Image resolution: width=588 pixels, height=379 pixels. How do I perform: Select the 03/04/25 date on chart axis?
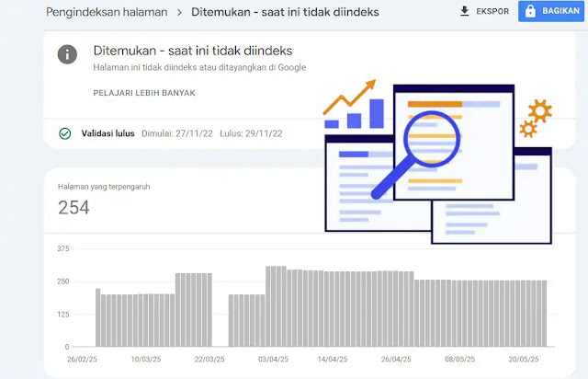coord(273,360)
